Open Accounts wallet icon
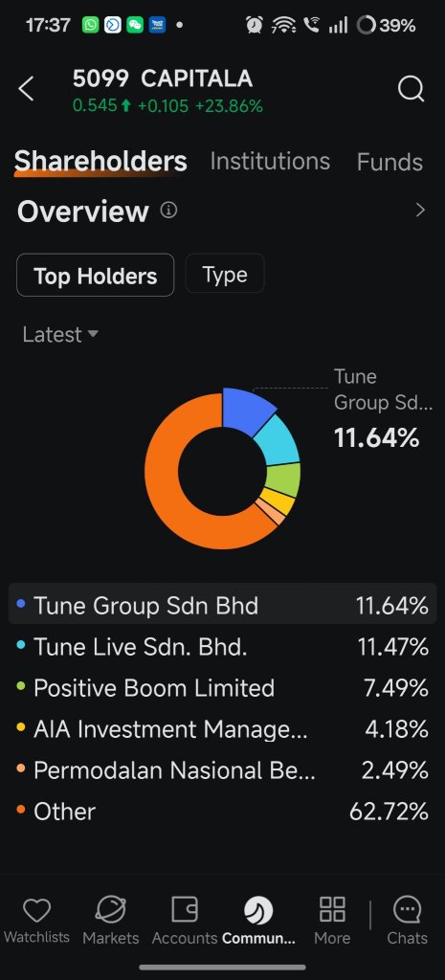Screen dimensions: 445x980 pyautogui.click(x=185, y=909)
